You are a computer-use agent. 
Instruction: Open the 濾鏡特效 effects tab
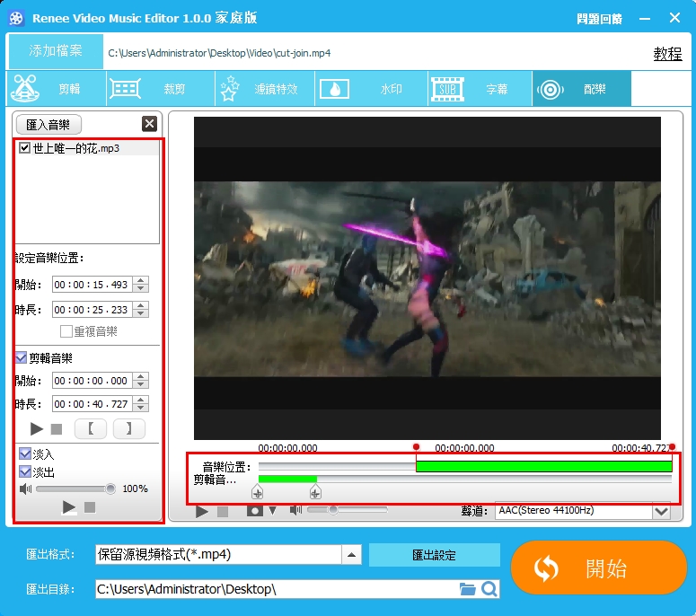[x=265, y=89]
